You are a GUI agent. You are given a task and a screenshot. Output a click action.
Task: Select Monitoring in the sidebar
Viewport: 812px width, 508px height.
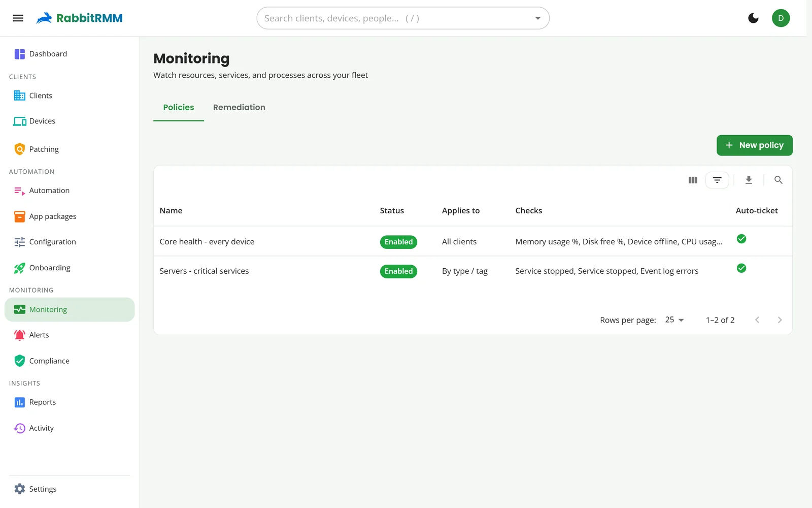70,309
